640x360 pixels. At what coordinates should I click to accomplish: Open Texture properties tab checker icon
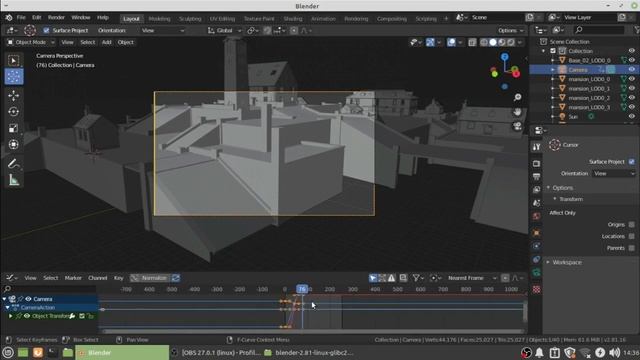536,289
